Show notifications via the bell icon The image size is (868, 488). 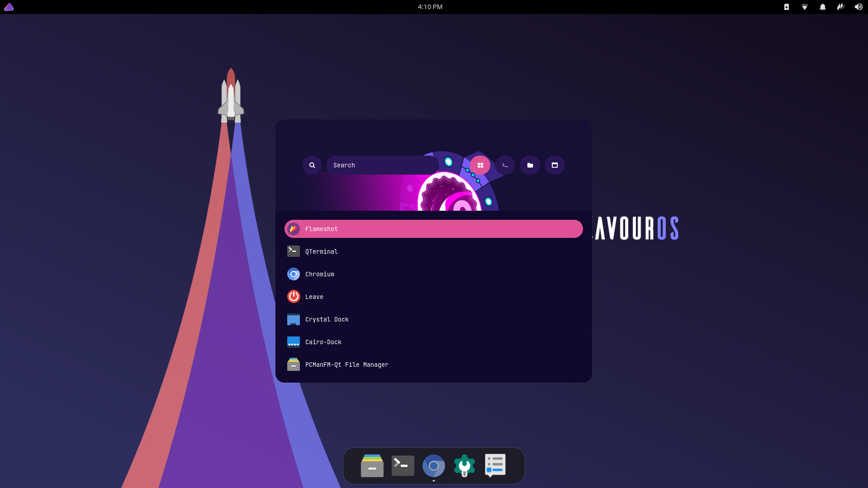(x=822, y=7)
